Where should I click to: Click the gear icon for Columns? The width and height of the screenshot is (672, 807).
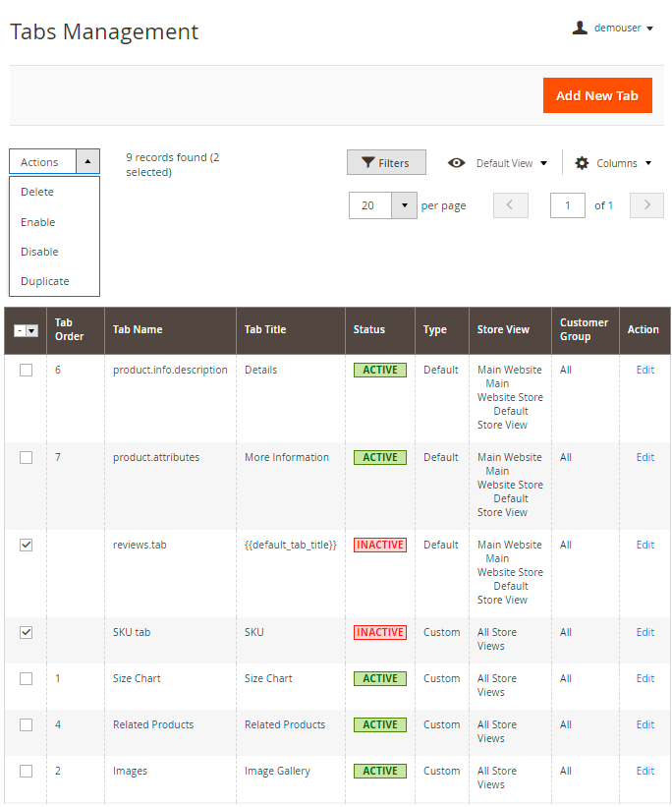point(582,163)
